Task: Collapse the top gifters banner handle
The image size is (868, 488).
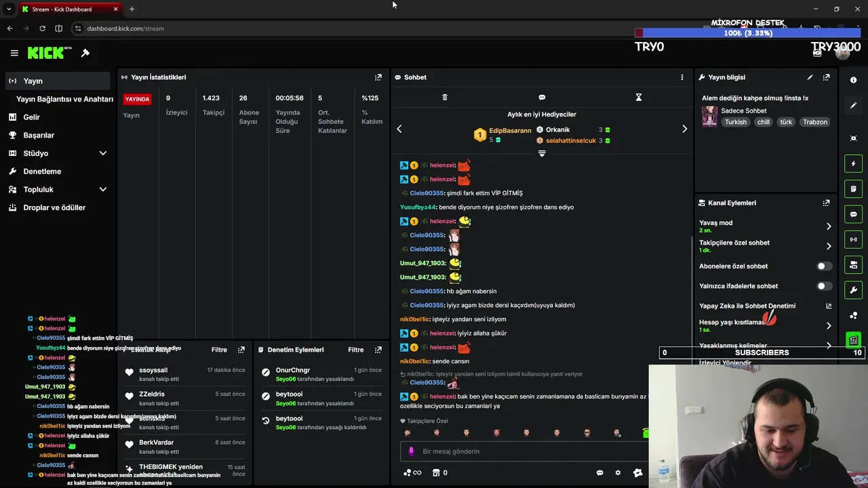Action: tap(542, 154)
